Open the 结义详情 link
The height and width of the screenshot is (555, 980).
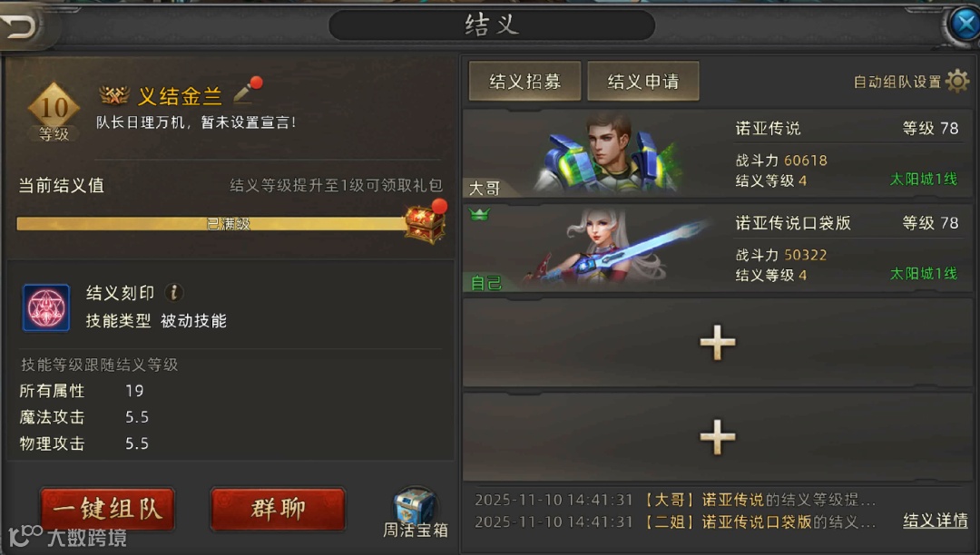pyautogui.click(x=935, y=521)
